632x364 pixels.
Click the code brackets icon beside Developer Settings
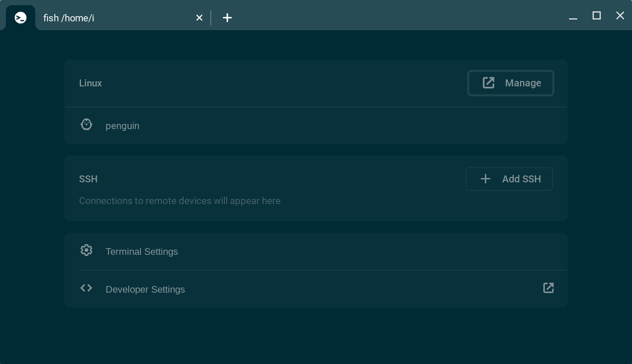tap(86, 288)
